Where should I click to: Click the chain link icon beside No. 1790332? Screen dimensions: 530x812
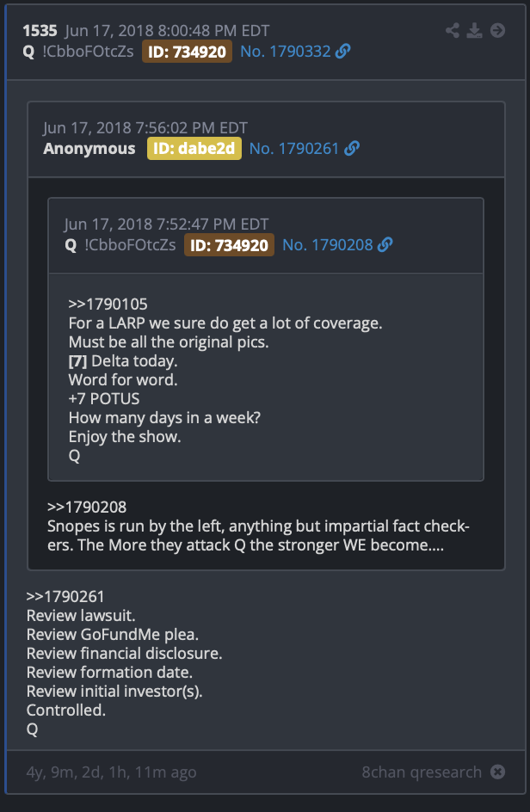[x=343, y=52]
